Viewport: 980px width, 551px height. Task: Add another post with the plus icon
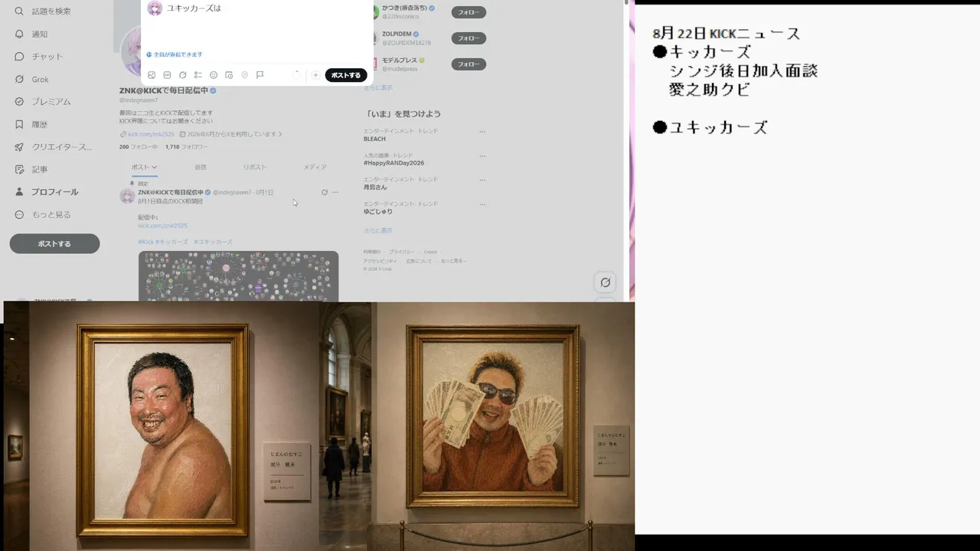(x=315, y=75)
